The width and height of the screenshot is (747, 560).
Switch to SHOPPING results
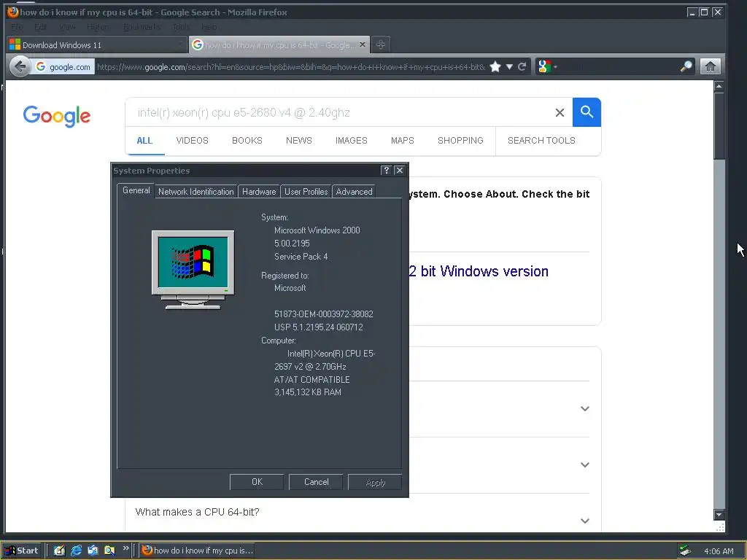460,141
